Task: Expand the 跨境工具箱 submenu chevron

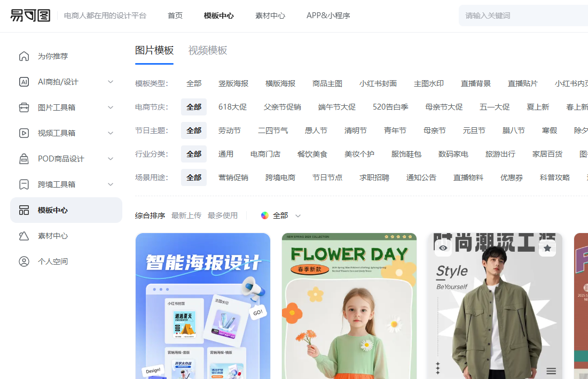Action: coord(111,184)
